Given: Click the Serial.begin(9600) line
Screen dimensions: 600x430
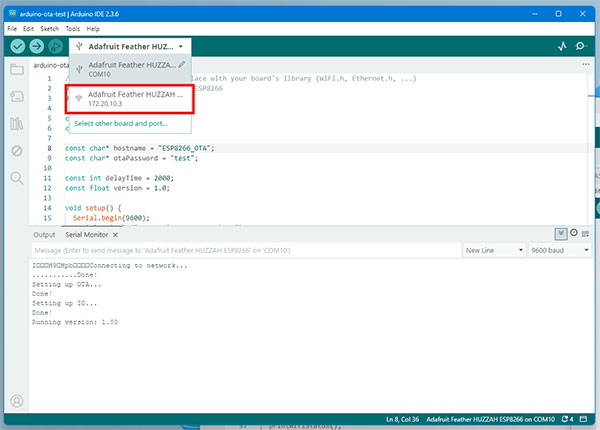Looking at the screenshot, I should coord(111,218).
